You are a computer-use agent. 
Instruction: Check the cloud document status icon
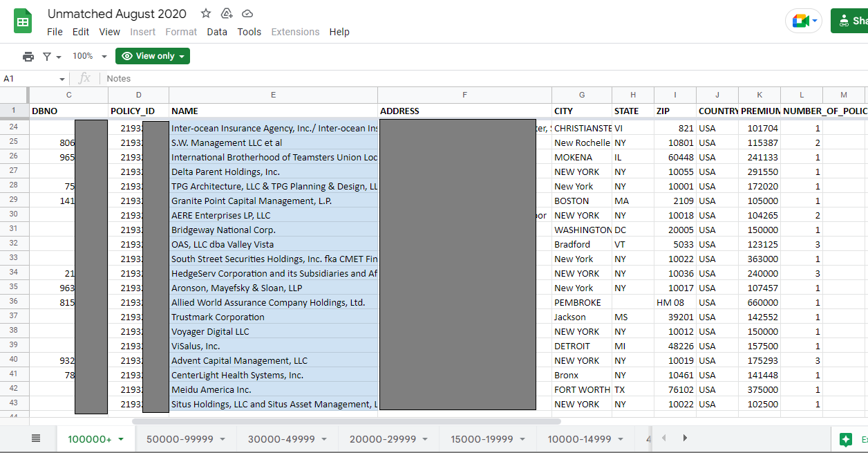[247, 14]
